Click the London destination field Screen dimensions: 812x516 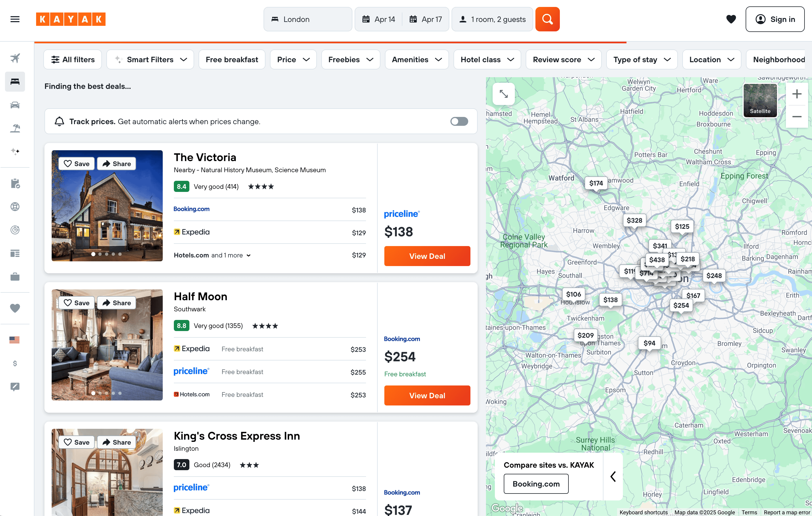click(x=307, y=19)
